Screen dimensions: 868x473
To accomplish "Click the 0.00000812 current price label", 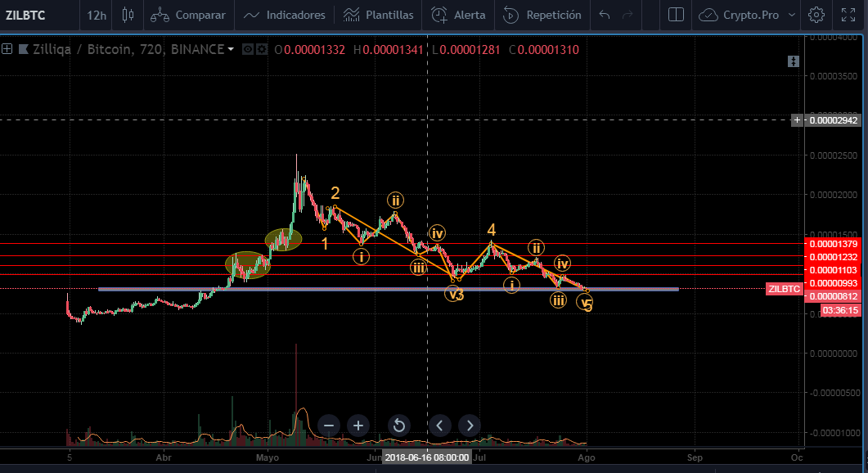I will pos(833,296).
